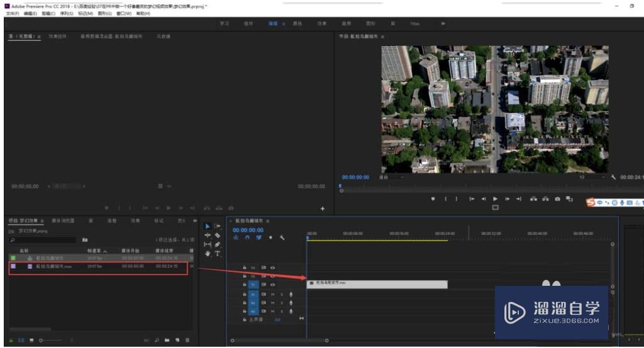
Task: Expand the Project panel tab overflow chevrons
Action: [x=195, y=220]
